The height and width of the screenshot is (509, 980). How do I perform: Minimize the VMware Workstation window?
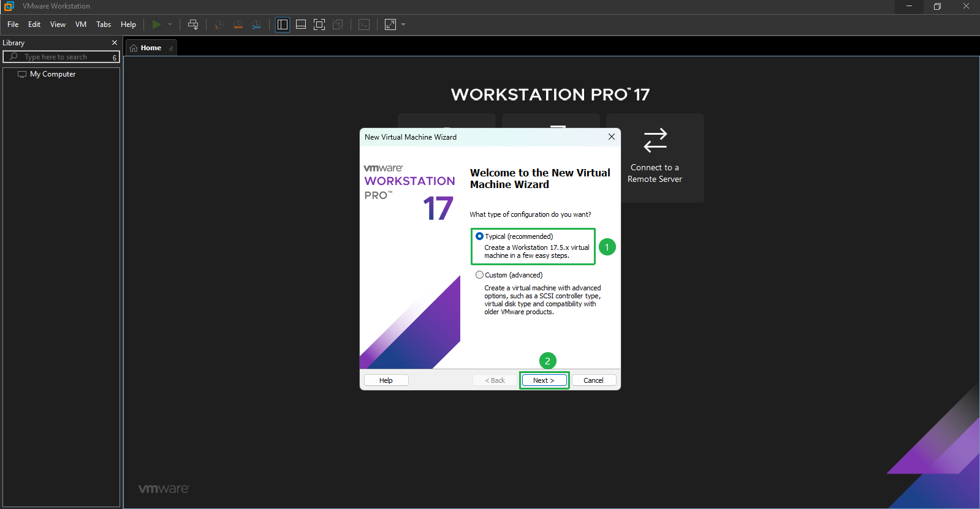(910, 6)
